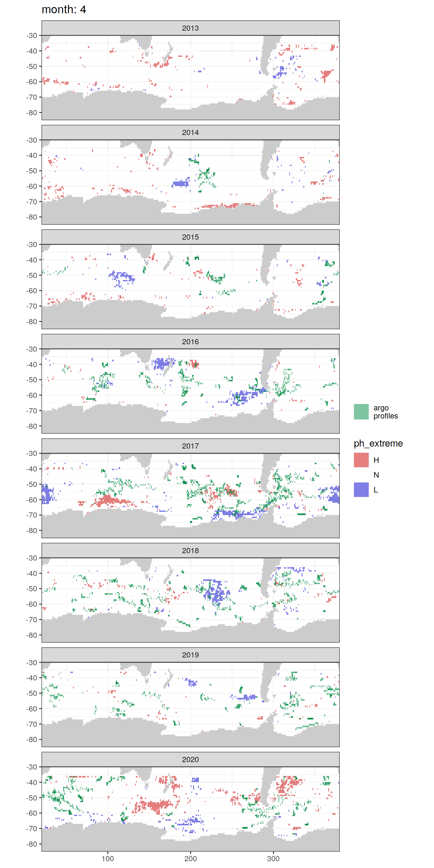Select the 2019 facet header strip

coord(191,655)
